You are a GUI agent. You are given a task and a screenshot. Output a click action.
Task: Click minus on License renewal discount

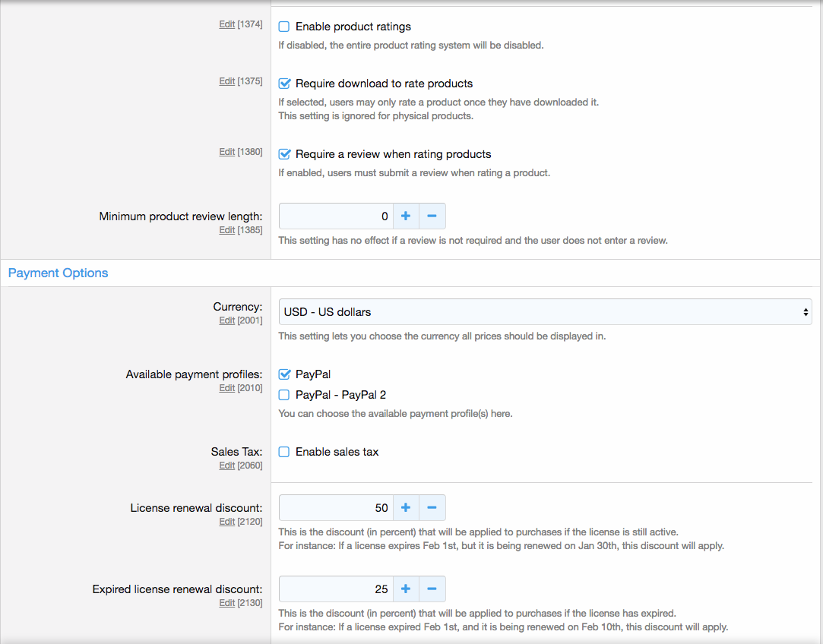(432, 508)
